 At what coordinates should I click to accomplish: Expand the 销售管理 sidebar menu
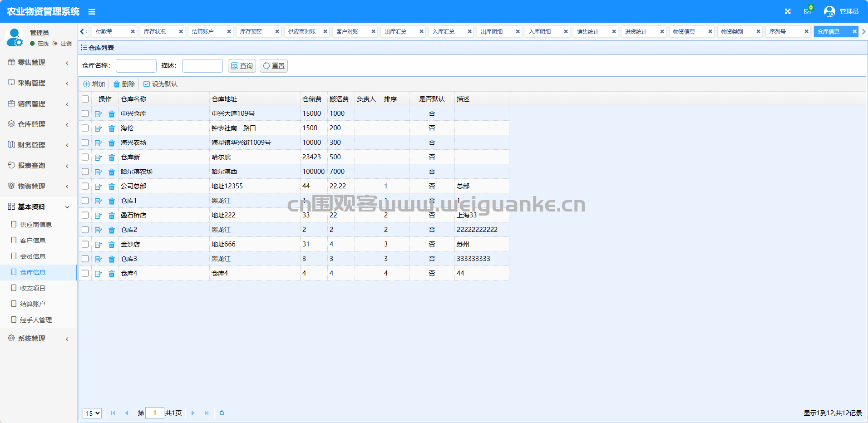pos(39,104)
